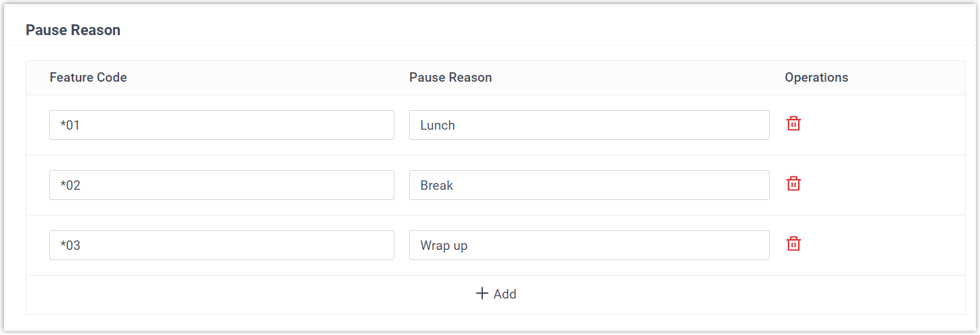Place cursor after Lunch text
Viewport: 980px width, 335px height.
tap(457, 125)
